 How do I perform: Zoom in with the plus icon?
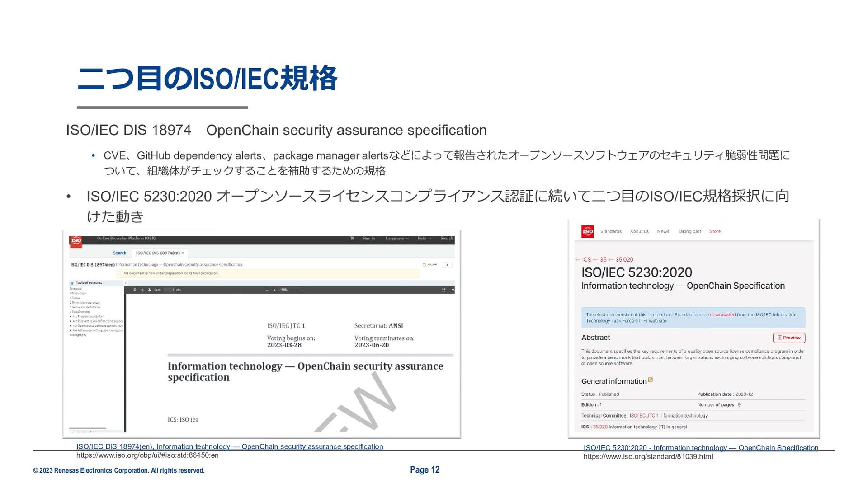[x=274, y=290]
